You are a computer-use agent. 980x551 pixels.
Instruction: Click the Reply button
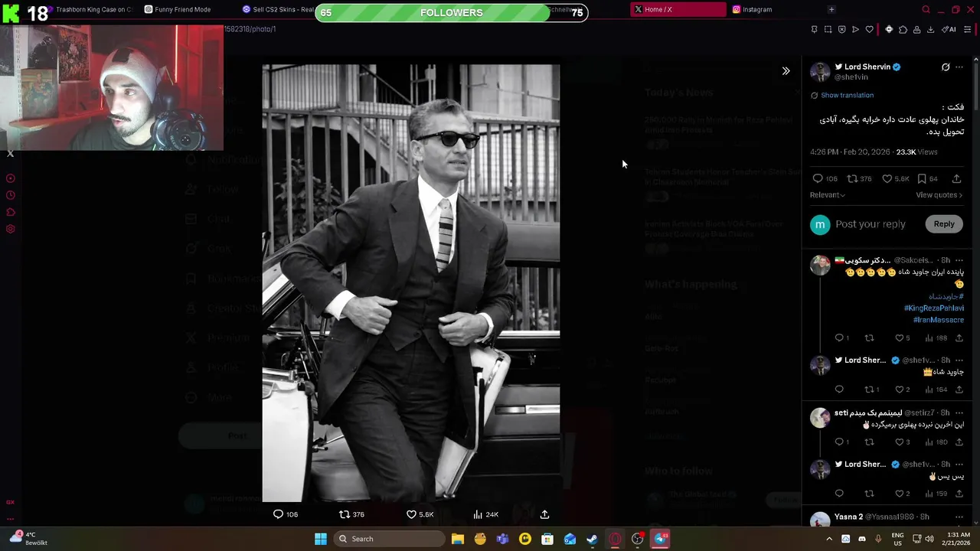coord(944,224)
